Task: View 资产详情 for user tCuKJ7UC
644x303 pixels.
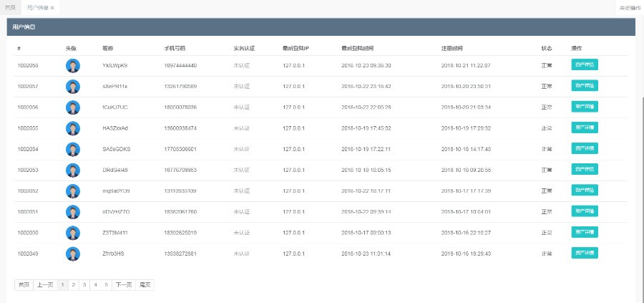Action: tap(584, 107)
